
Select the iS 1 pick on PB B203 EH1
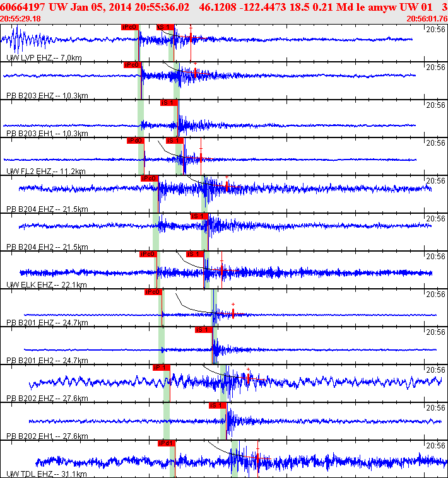169,103
